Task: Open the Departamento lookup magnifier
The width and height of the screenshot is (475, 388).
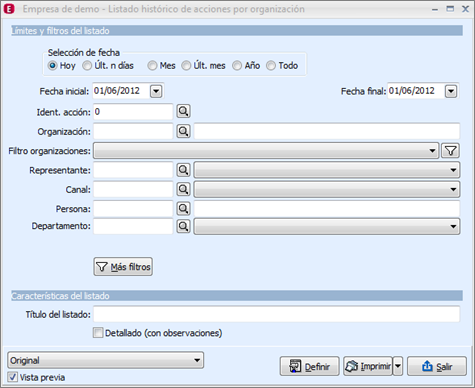Action: tap(183, 226)
